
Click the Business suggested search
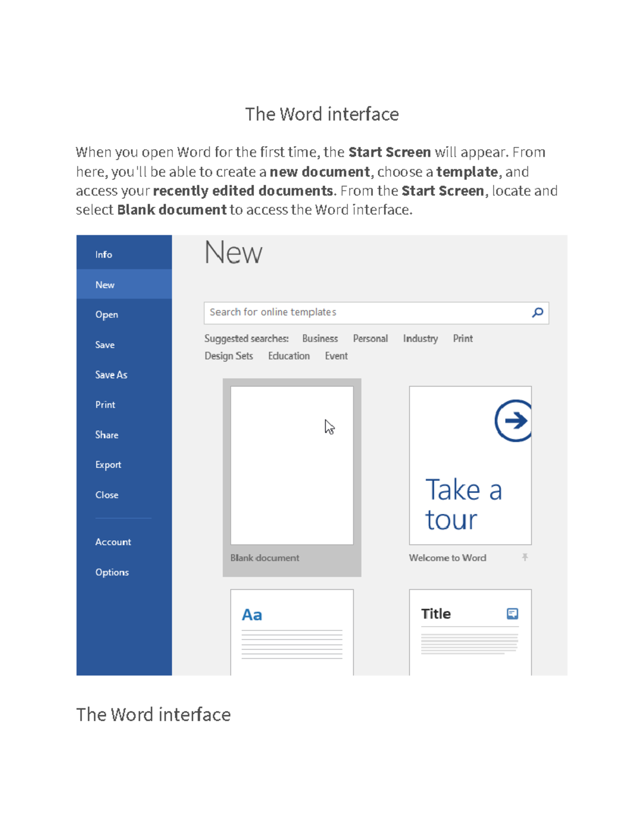(319, 338)
